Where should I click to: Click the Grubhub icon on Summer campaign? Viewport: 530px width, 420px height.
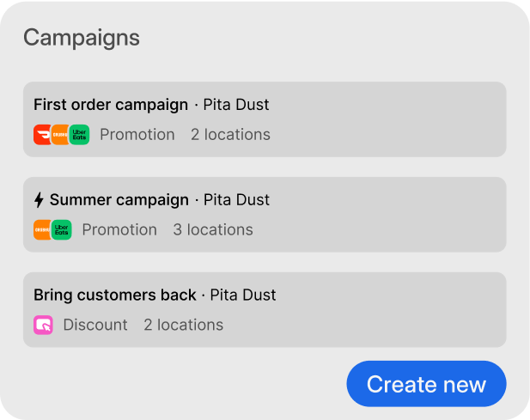pos(42,230)
